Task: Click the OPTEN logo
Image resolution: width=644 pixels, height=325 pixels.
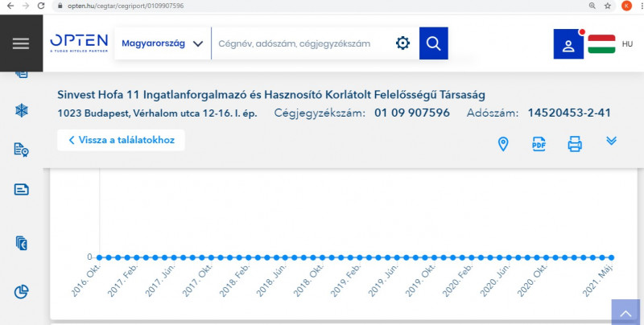Action: (x=76, y=43)
